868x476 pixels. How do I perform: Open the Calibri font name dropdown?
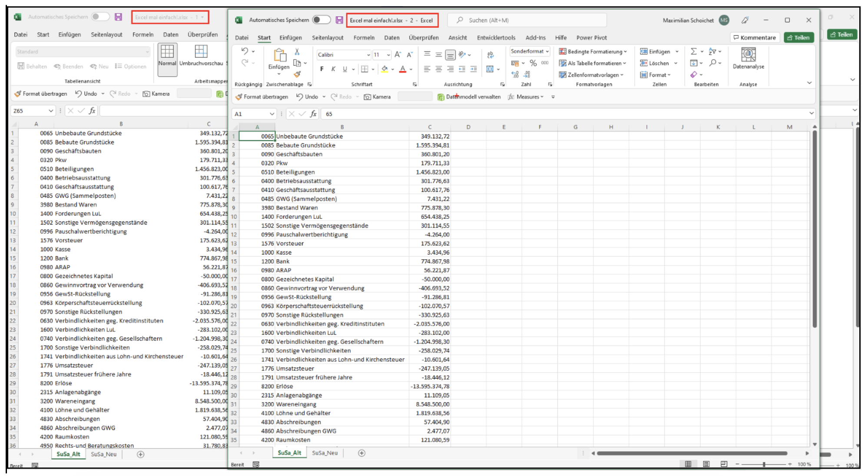click(x=368, y=55)
